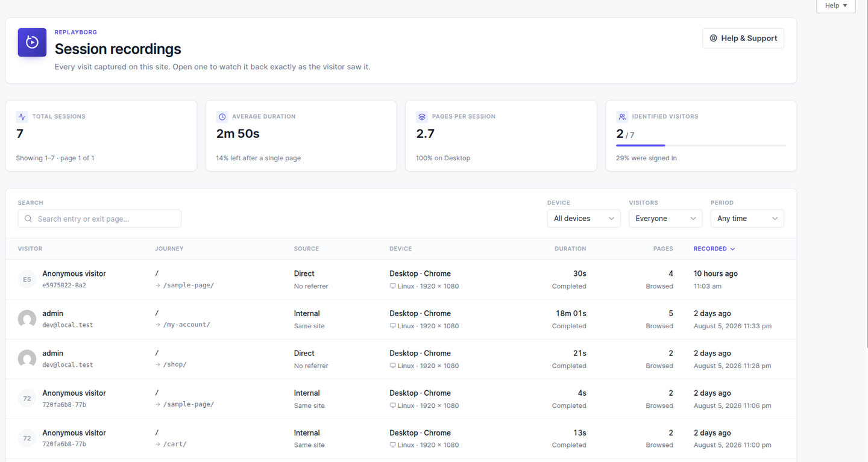Click the 72 avatar in the /sample-page/ internal row
This screenshot has height=462, width=868.
(x=27, y=399)
